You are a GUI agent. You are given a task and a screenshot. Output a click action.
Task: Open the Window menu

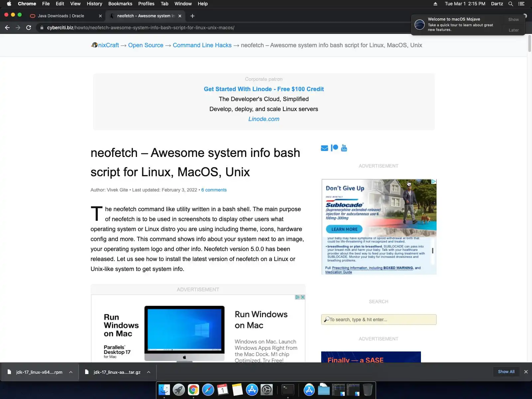pyautogui.click(x=183, y=4)
